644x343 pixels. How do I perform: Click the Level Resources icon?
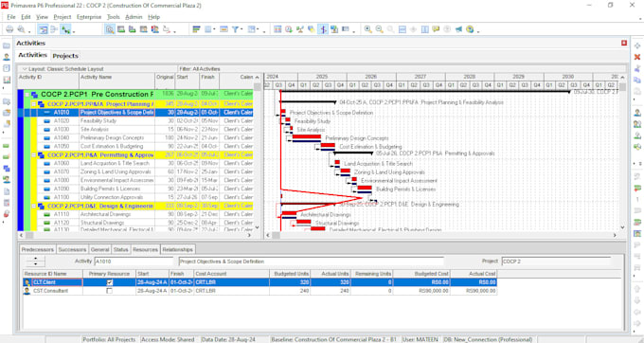(300, 29)
